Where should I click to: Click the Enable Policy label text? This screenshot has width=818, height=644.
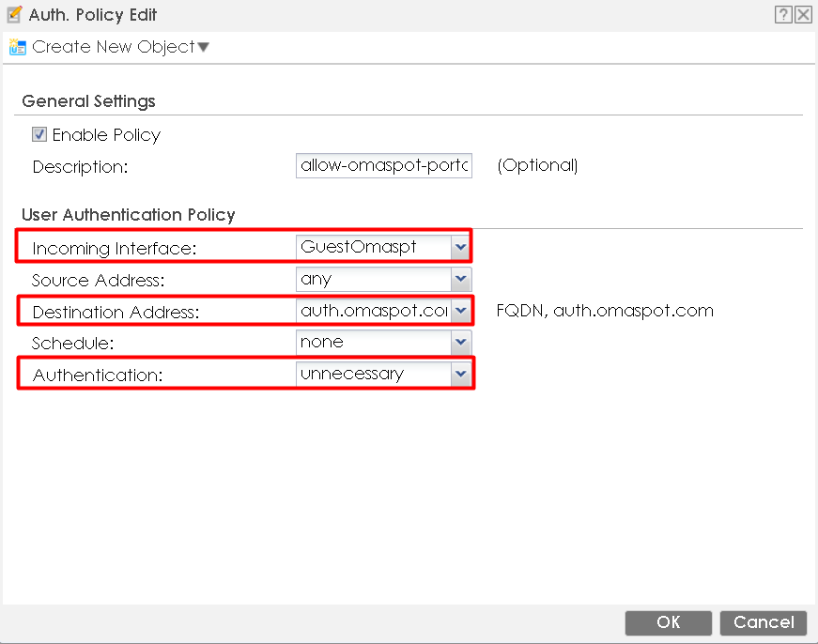pyautogui.click(x=106, y=135)
